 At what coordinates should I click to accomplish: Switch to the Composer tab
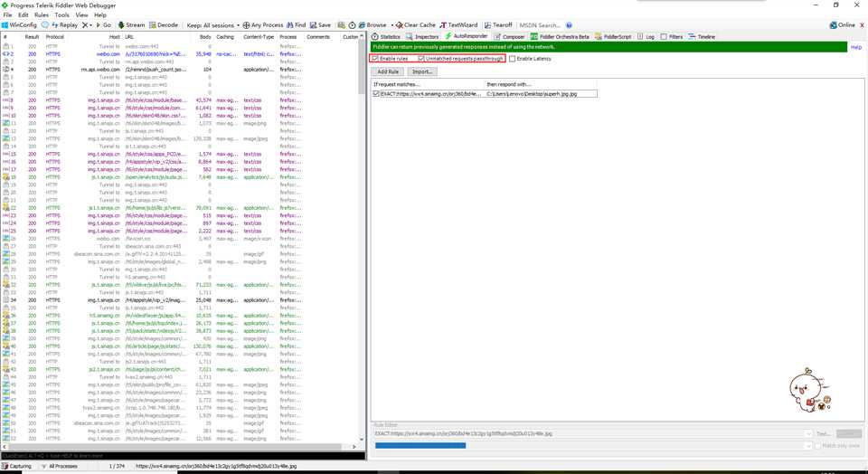tap(509, 36)
